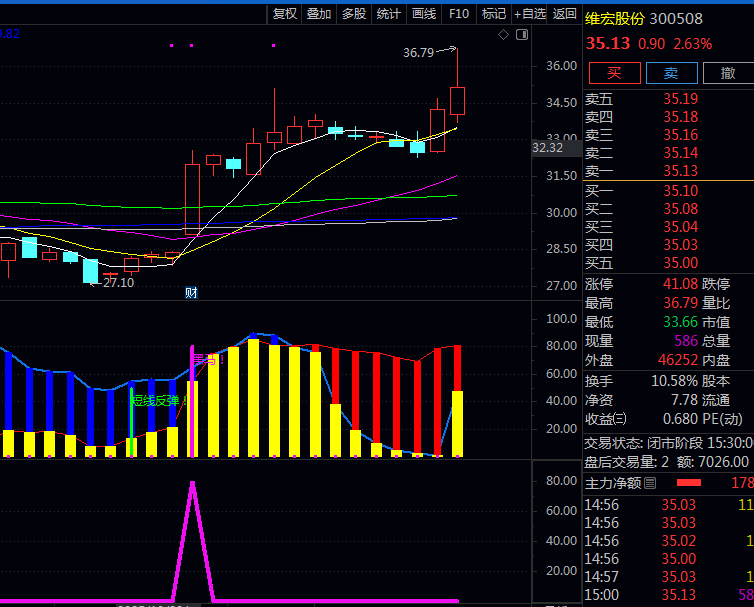Open the 叠加 overlay menu

(319, 14)
